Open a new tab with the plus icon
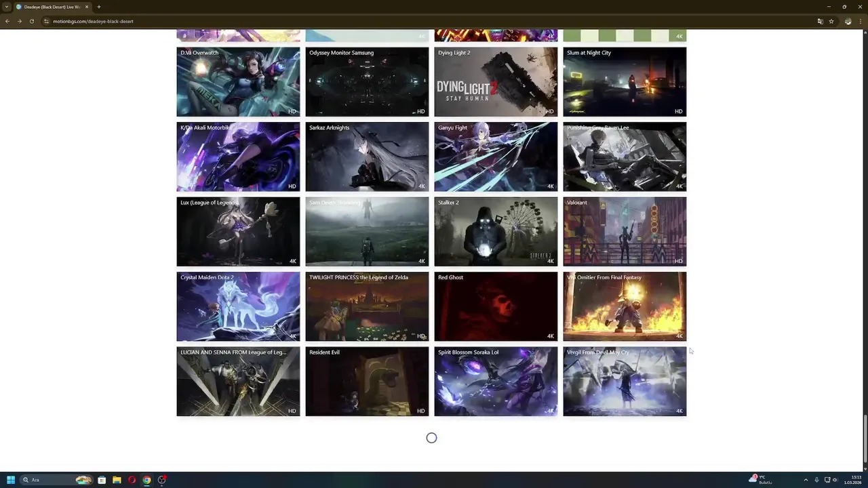 pos(98,7)
